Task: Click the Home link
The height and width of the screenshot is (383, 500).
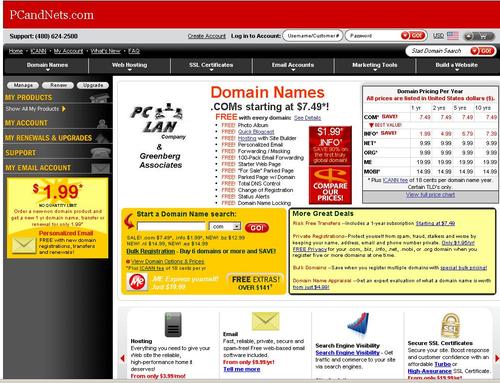Action: pos(16,51)
